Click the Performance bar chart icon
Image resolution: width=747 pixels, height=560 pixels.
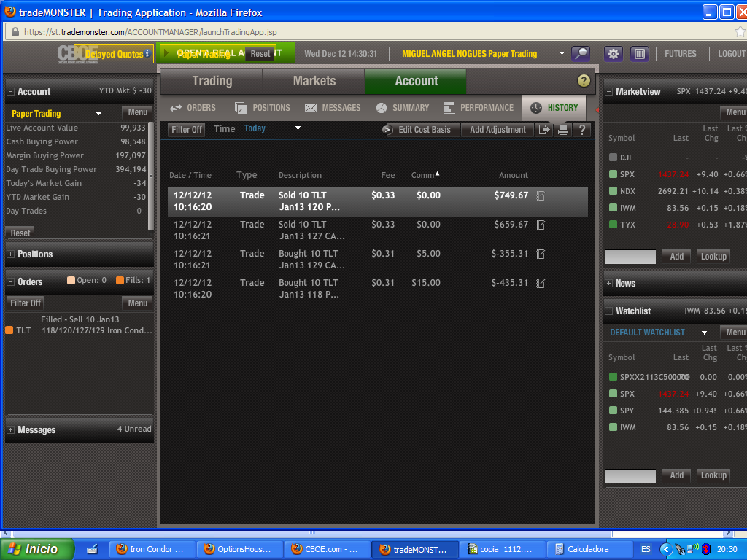(449, 108)
